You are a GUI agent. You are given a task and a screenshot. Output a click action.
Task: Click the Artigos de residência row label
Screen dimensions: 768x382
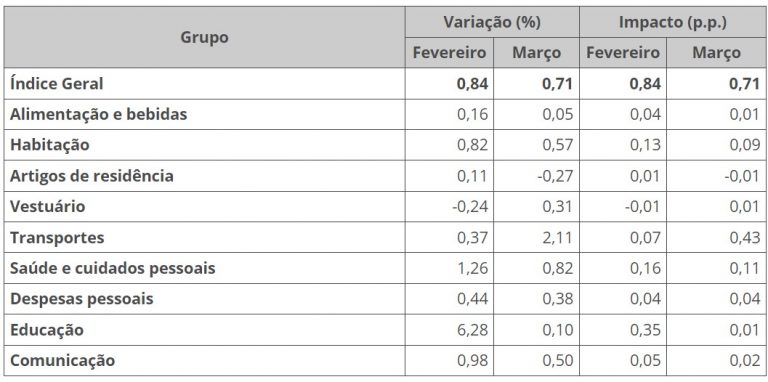point(92,176)
